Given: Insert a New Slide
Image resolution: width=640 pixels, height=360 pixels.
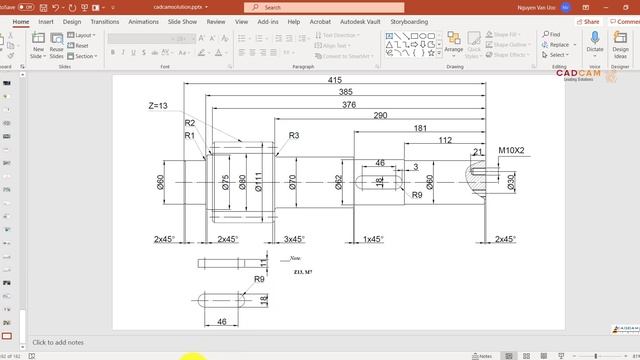Looking at the screenshot, I should [x=38, y=45].
